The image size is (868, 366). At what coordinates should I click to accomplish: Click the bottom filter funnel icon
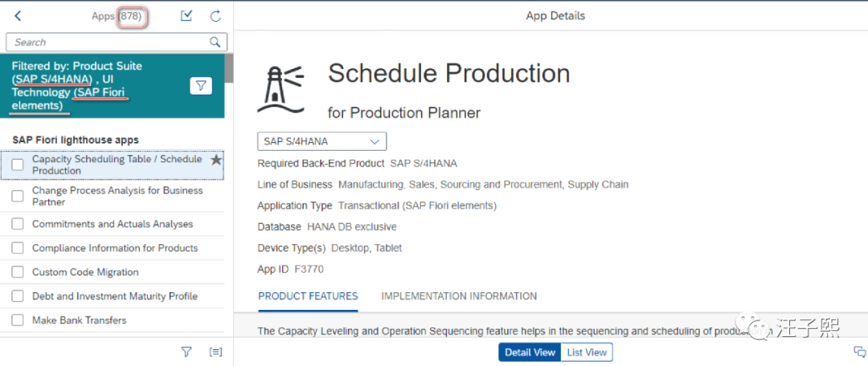click(186, 352)
